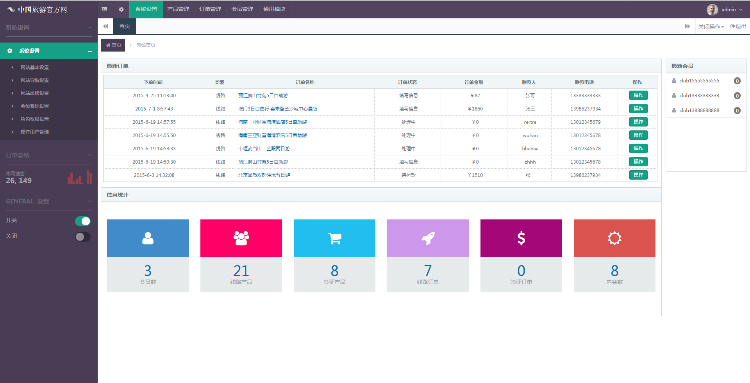Click the shopping cart stat icon
Viewport: 750px width, 383px height.
click(x=334, y=238)
